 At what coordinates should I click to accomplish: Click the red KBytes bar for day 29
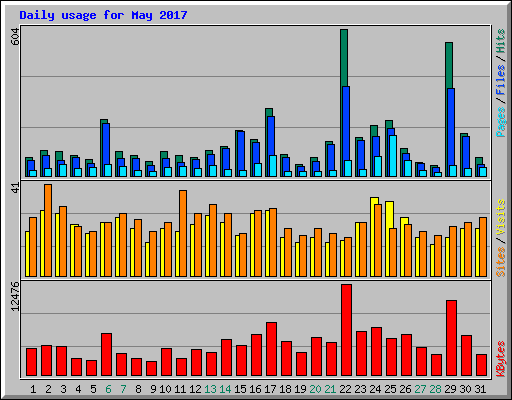(451, 338)
